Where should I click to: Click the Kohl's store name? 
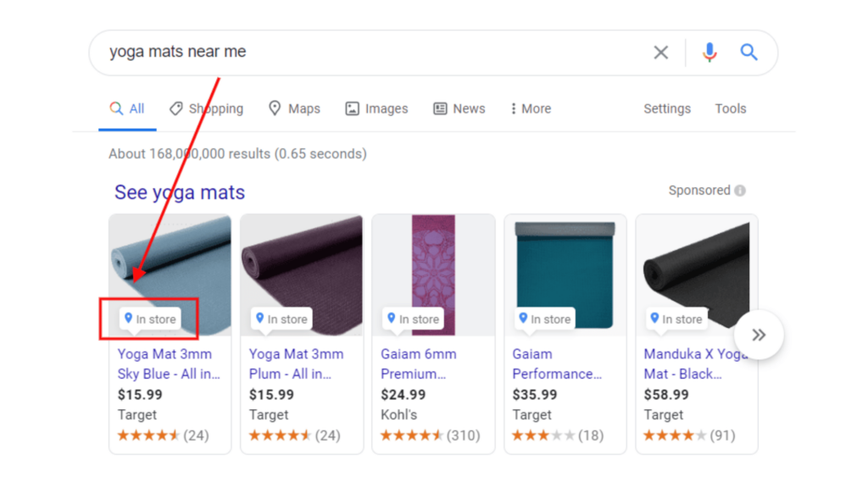point(398,415)
